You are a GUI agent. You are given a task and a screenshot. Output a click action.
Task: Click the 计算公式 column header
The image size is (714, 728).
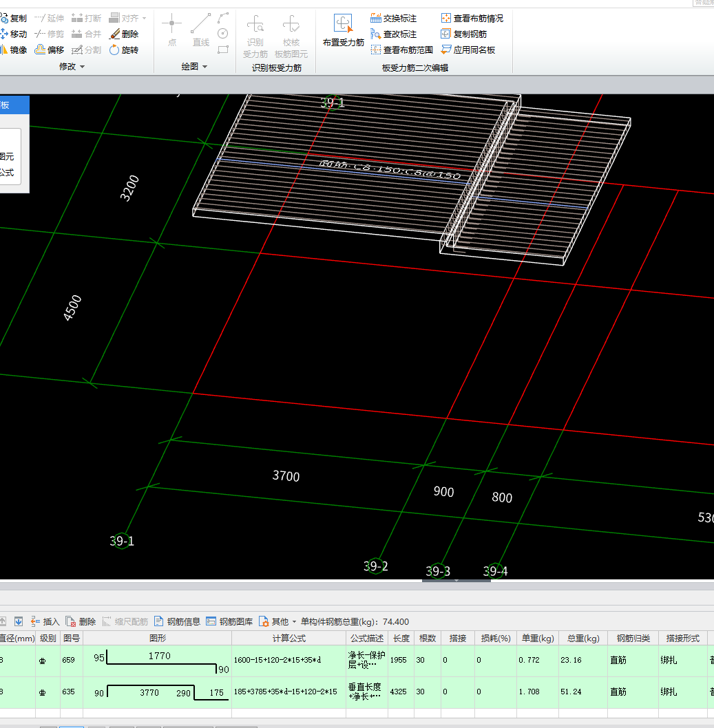tap(288, 638)
